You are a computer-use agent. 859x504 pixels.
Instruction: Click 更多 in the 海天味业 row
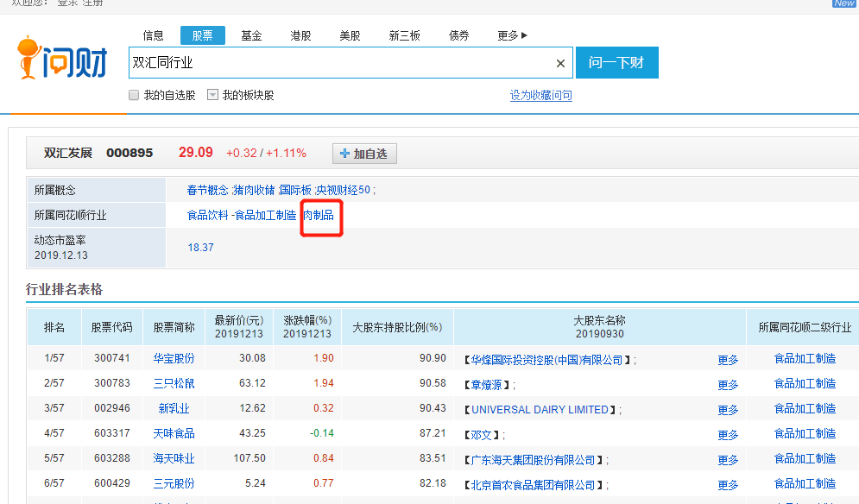728,460
